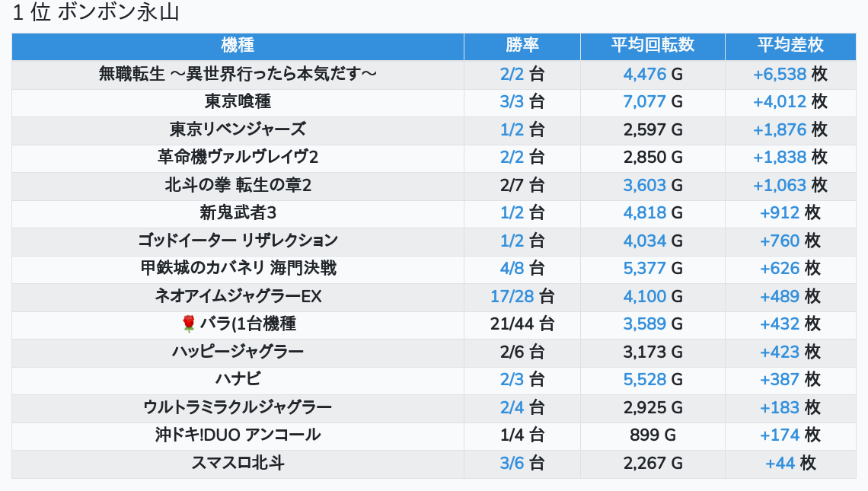
Task: Click the +6,538 枚 average difference value
Action: pyautogui.click(x=790, y=74)
